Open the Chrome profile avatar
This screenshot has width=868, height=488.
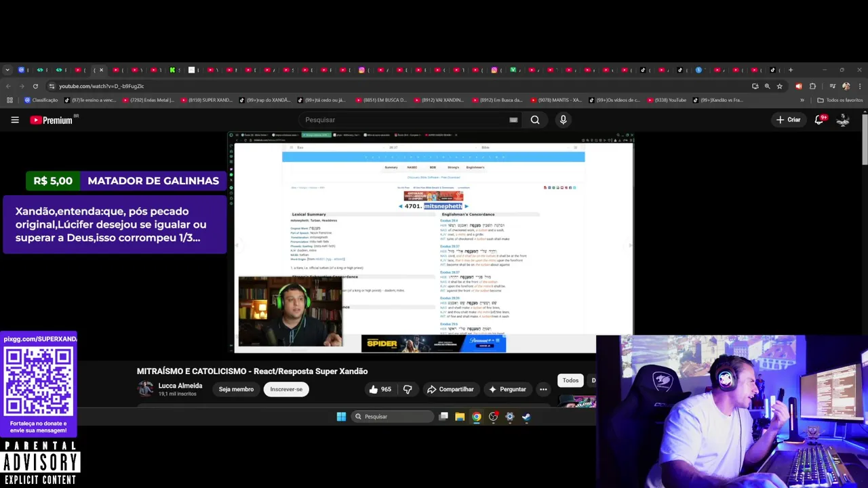[846, 86]
